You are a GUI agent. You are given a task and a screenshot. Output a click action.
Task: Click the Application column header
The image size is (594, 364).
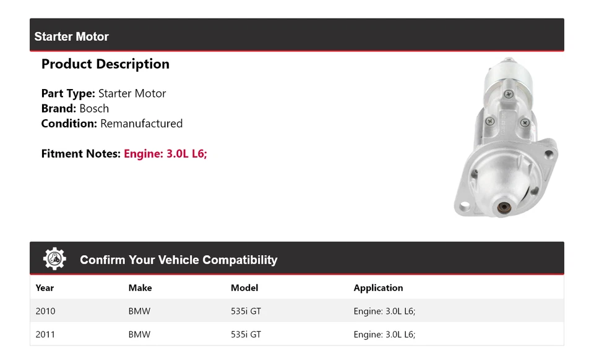click(378, 288)
